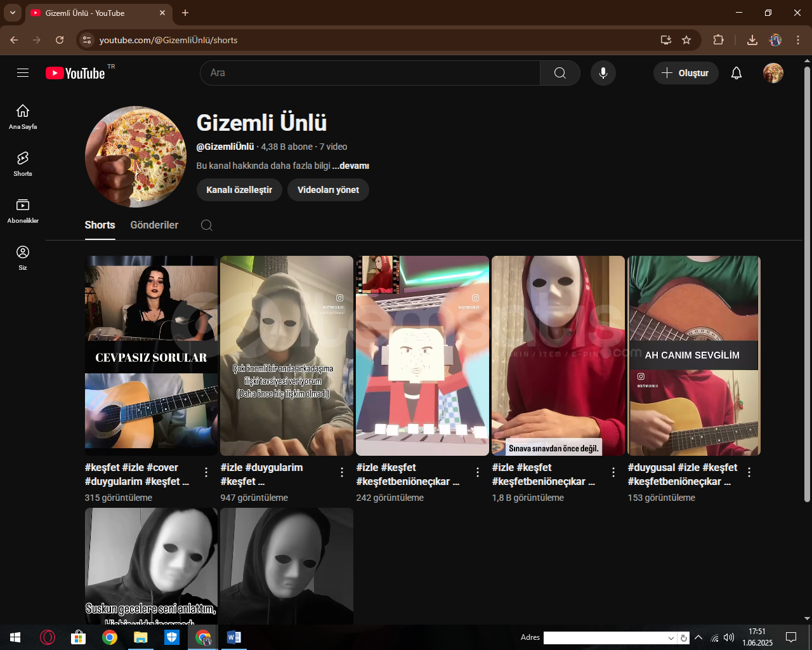Open new browser tab
This screenshot has width=812, height=650.
click(x=185, y=13)
